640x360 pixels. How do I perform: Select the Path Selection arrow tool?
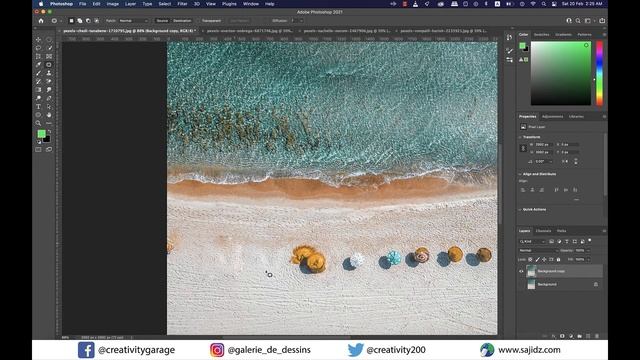pos(49,107)
